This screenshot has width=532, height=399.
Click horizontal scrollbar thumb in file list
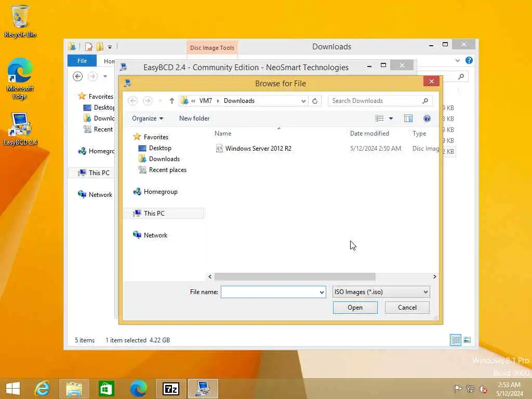point(295,277)
